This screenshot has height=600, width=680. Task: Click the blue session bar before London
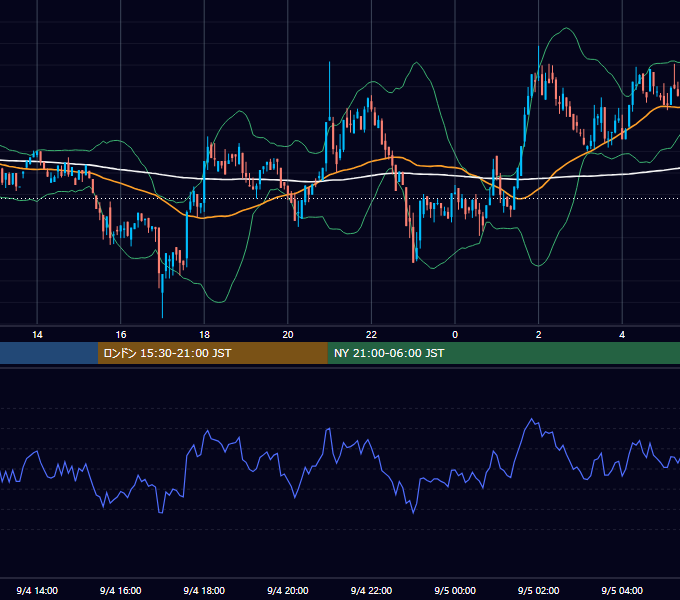click(49, 353)
